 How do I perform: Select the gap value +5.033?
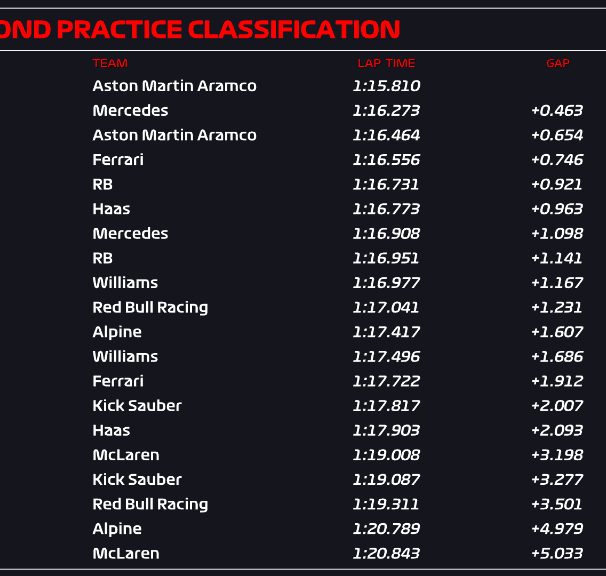coord(557,553)
